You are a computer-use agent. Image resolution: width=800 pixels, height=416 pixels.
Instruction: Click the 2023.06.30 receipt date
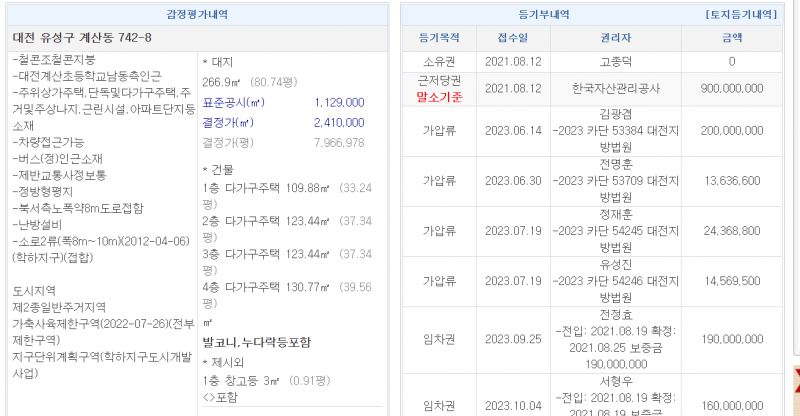512,181
